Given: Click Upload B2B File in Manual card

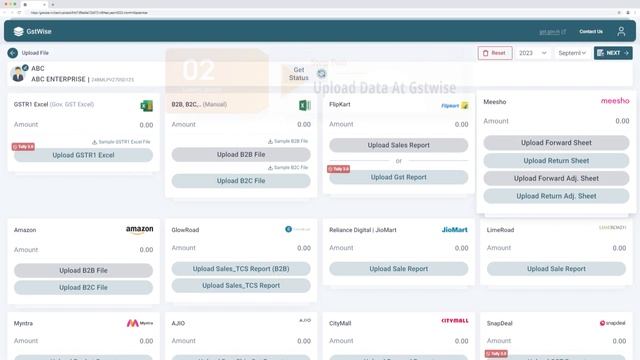Looking at the screenshot, I should click(x=241, y=154).
